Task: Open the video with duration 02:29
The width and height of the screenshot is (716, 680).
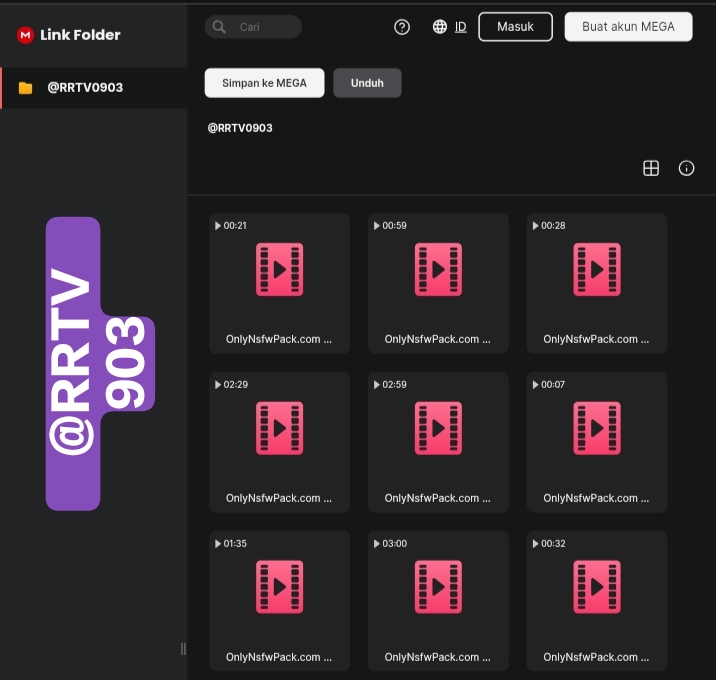Action: click(x=279, y=442)
